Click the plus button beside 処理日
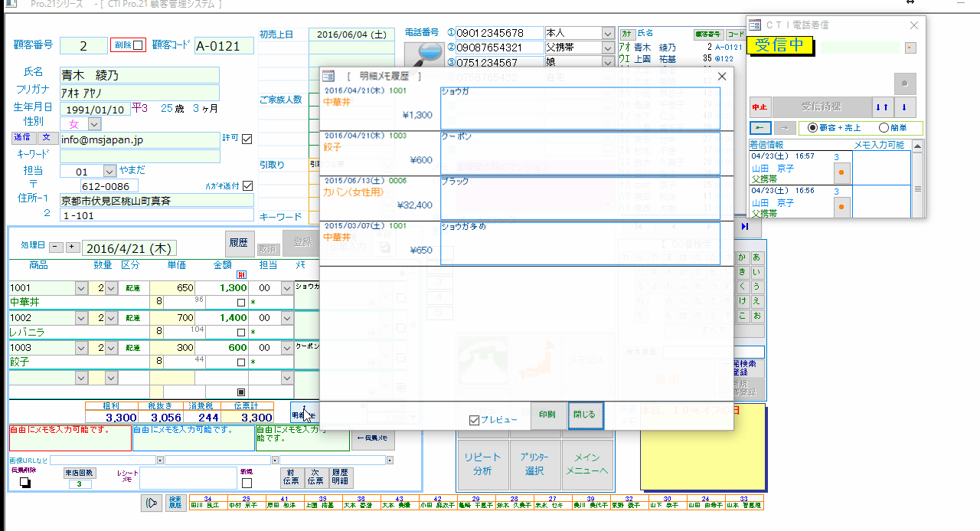 (x=72, y=247)
